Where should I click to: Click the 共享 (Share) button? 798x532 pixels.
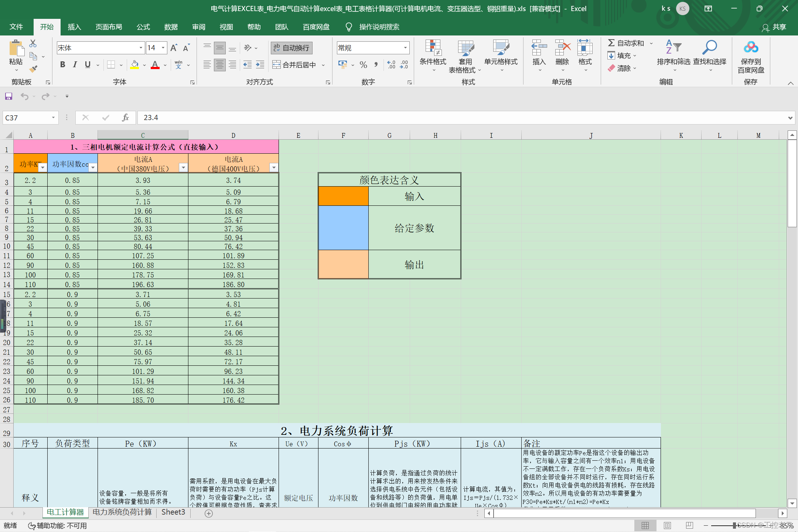pos(774,27)
